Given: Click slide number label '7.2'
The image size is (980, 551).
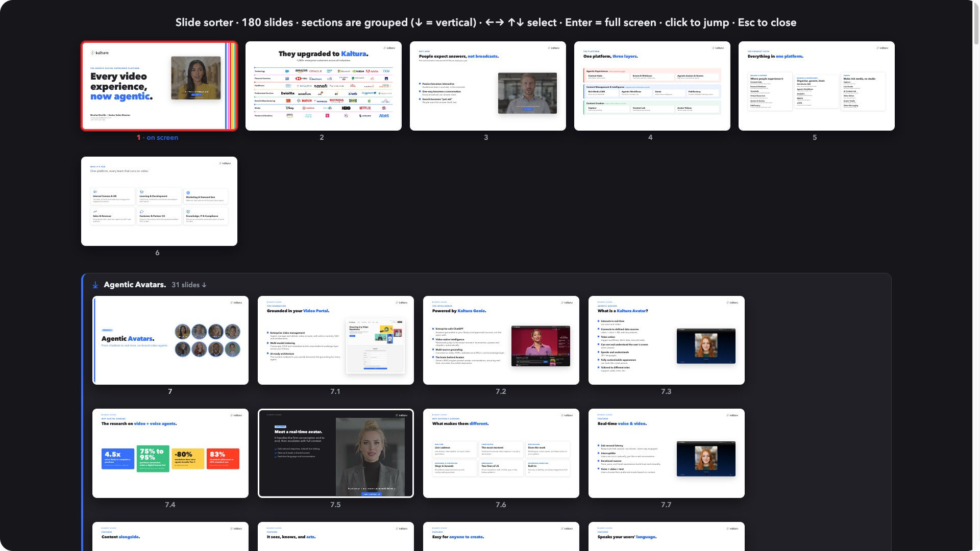Looking at the screenshot, I should click(x=501, y=392).
